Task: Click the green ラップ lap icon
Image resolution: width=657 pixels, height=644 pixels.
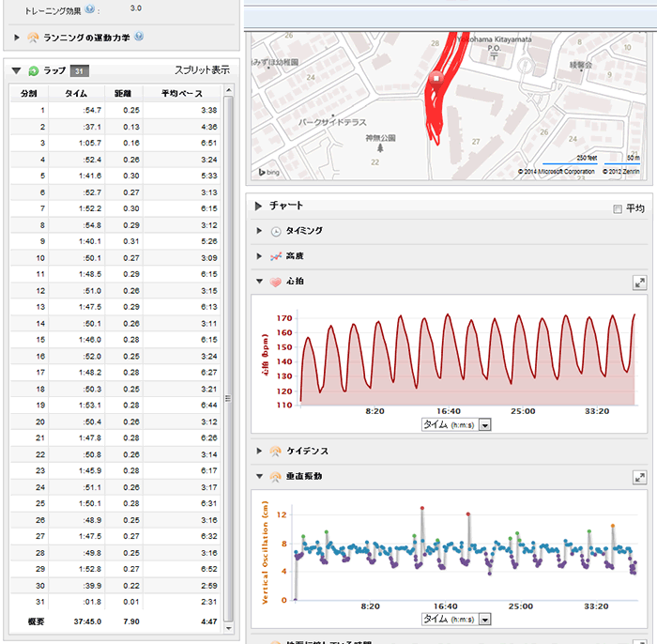Action: tap(34, 70)
